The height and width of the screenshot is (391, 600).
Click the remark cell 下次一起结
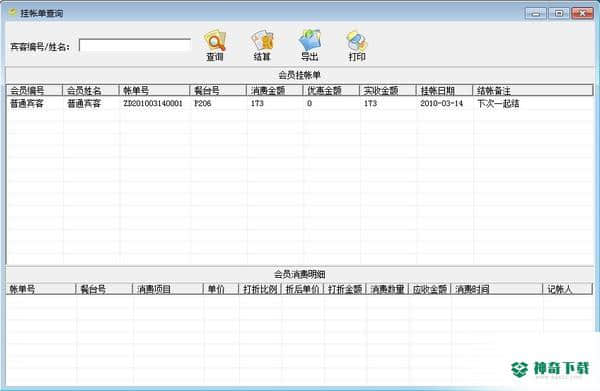(x=498, y=103)
